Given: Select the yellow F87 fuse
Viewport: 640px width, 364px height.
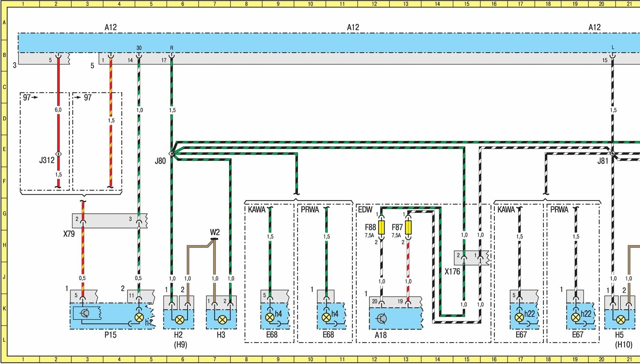Looking at the screenshot, I should [408, 227].
